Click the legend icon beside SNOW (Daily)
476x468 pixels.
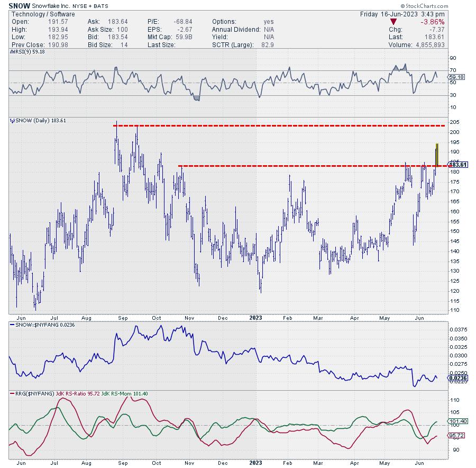13,120
